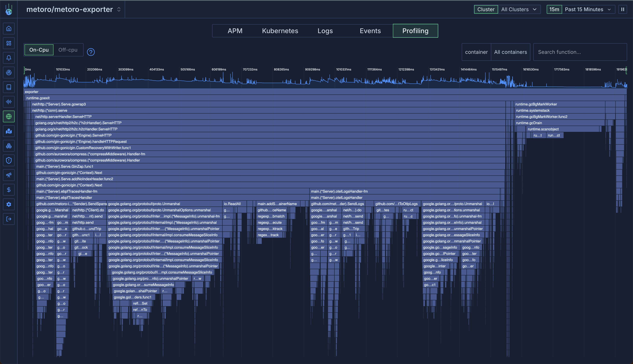Click the profiling help question mark
This screenshot has width=633, height=364.
coord(91,52)
